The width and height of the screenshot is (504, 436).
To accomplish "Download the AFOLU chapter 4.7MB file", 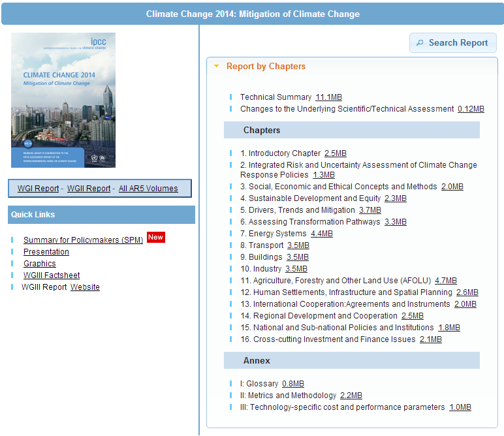I will [446, 281].
